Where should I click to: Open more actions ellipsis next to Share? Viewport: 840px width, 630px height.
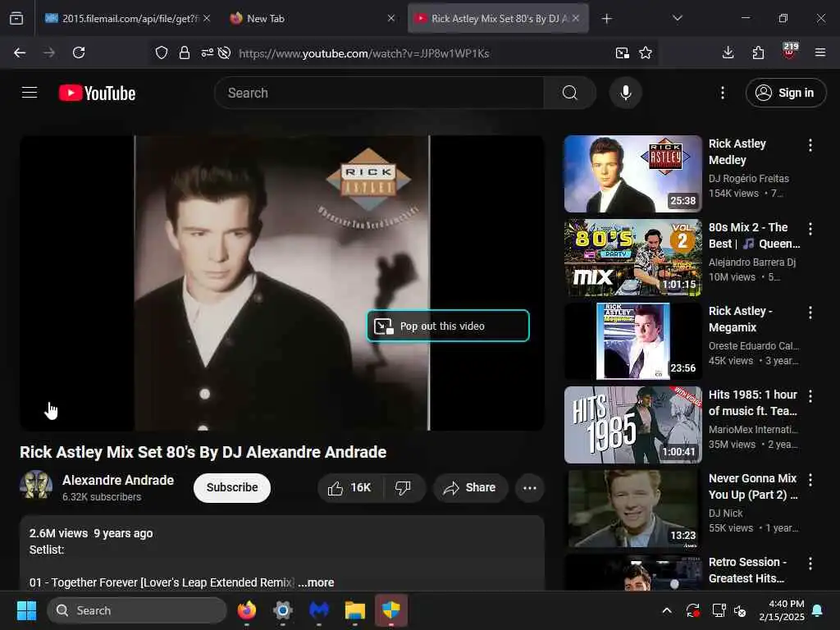click(529, 487)
